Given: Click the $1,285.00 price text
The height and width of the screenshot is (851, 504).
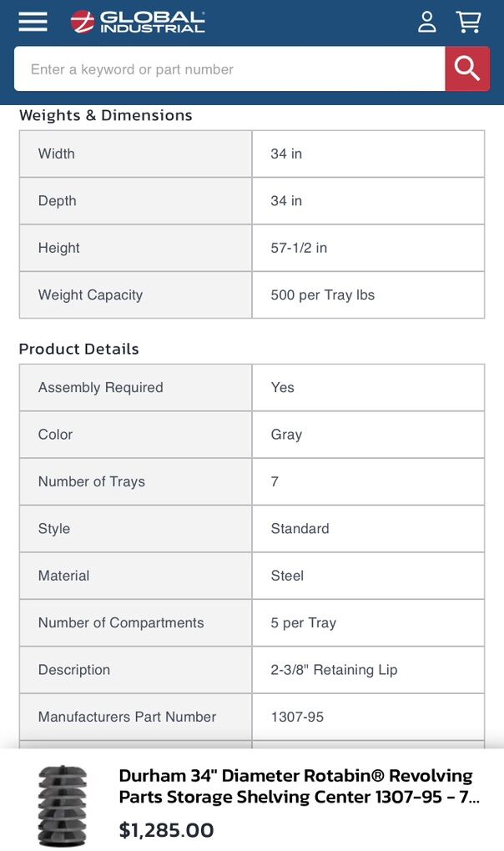Looking at the screenshot, I should (166, 830).
